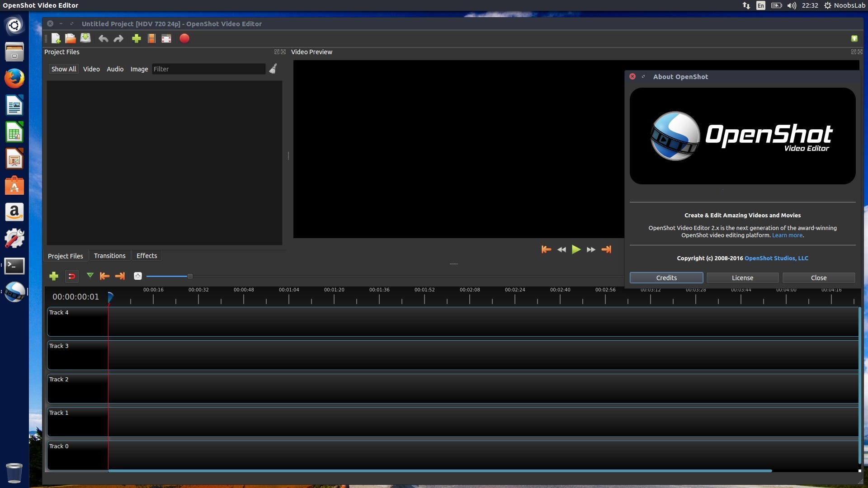Jump to start of video preview
This screenshot has width=868, height=488.
(x=546, y=249)
